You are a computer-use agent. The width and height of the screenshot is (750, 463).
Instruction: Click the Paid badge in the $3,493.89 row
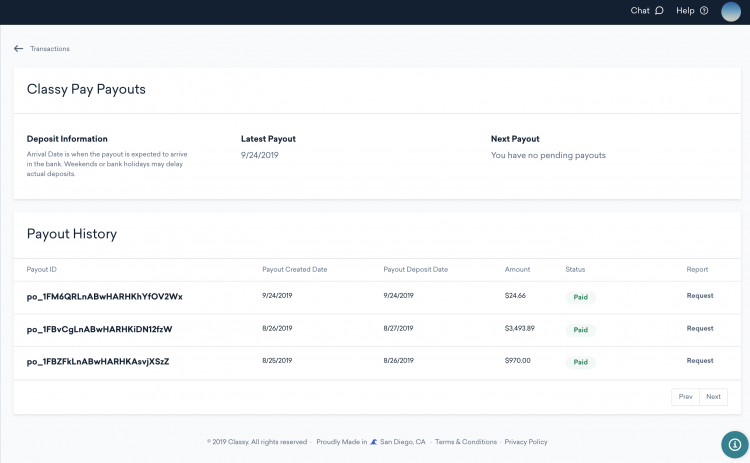(581, 330)
